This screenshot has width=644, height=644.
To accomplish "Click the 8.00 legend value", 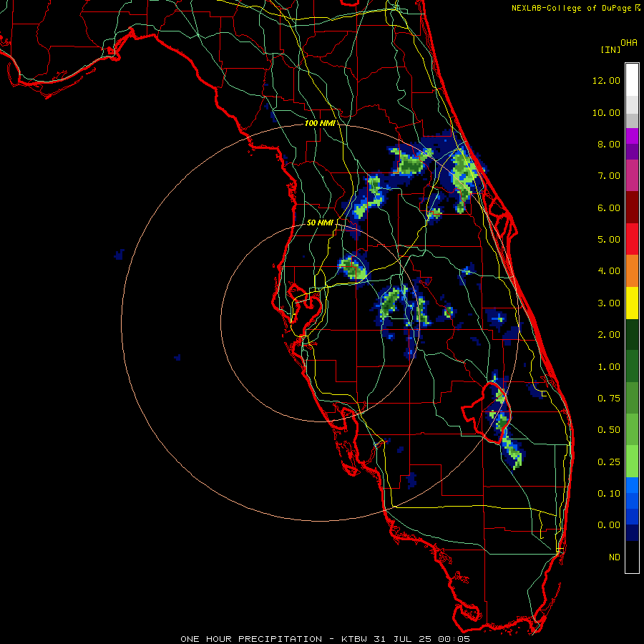I will [609, 144].
